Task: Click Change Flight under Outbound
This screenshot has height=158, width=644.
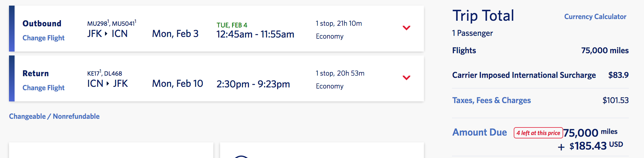Action: pos(44,38)
